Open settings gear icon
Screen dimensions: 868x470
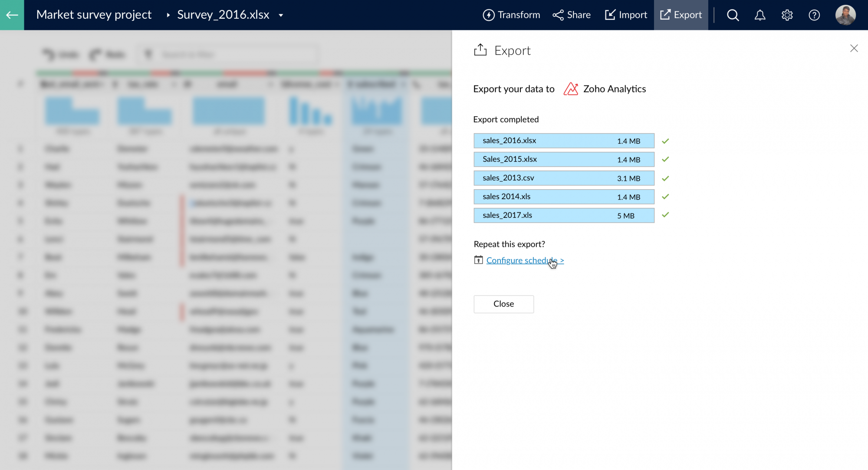787,15
